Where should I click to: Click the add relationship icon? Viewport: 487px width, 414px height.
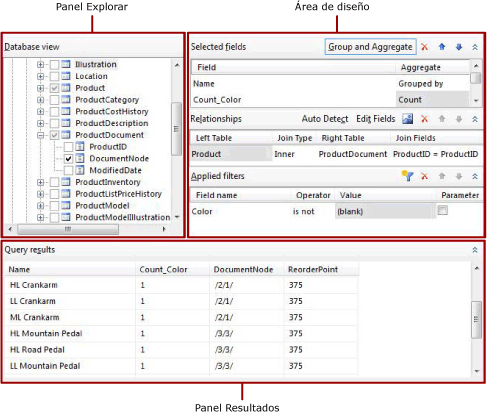point(407,119)
